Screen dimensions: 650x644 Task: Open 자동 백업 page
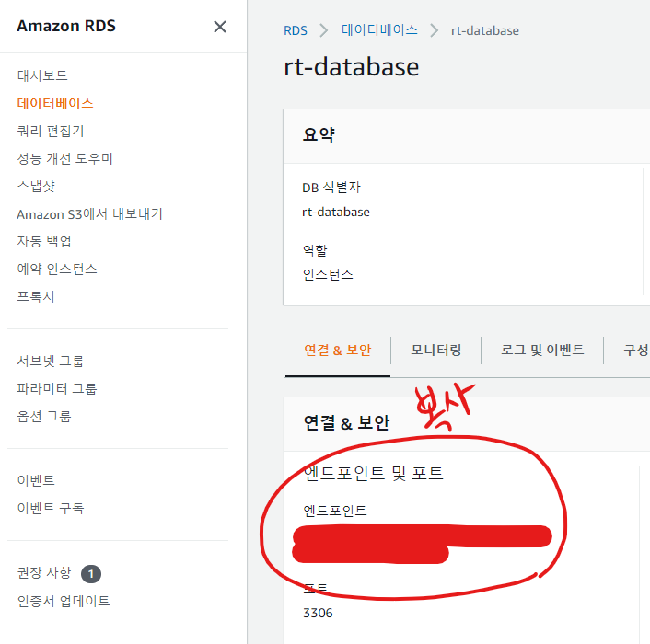(44, 241)
